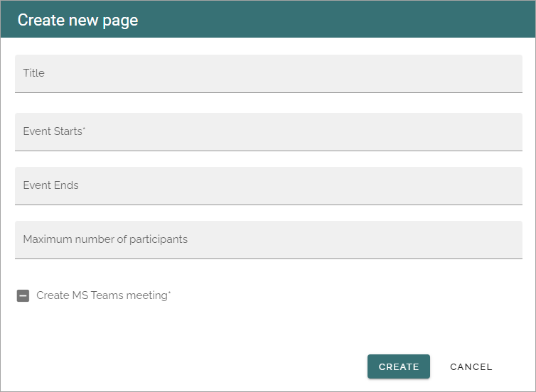Click the CANCEL button

click(x=471, y=366)
